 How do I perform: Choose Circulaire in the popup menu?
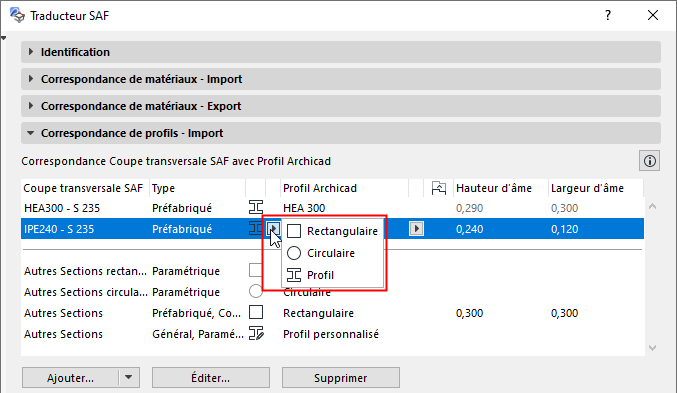click(x=332, y=253)
